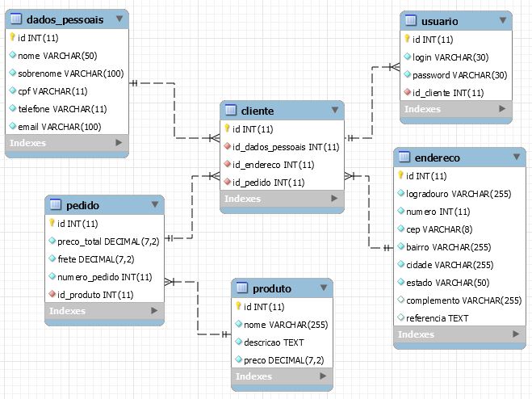Select primary key icon in cliente

pyautogui.click(x=227, y=128)
